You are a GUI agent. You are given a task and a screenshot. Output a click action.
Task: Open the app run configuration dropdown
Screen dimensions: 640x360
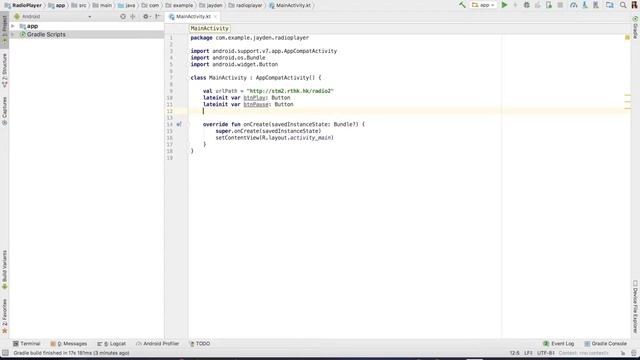483,5
